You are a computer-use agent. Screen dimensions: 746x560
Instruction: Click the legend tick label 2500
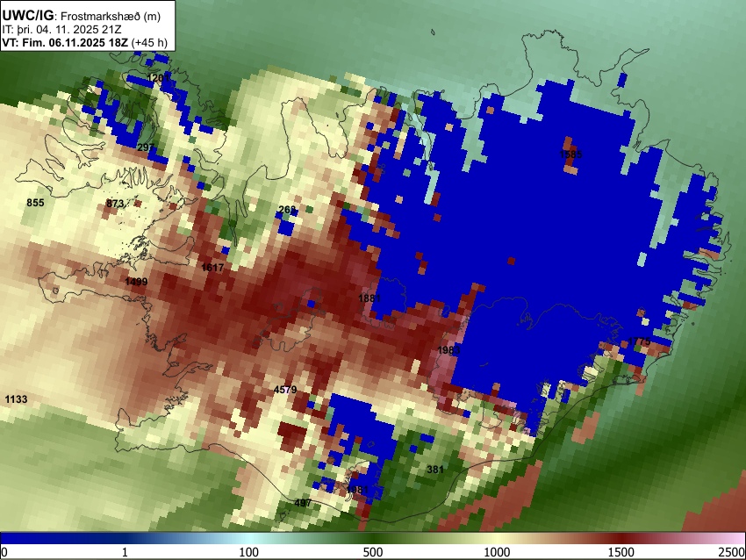pos(732,552)
